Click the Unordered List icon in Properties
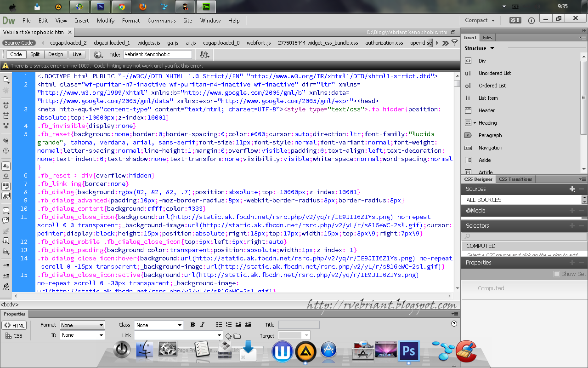 [219, 325]
